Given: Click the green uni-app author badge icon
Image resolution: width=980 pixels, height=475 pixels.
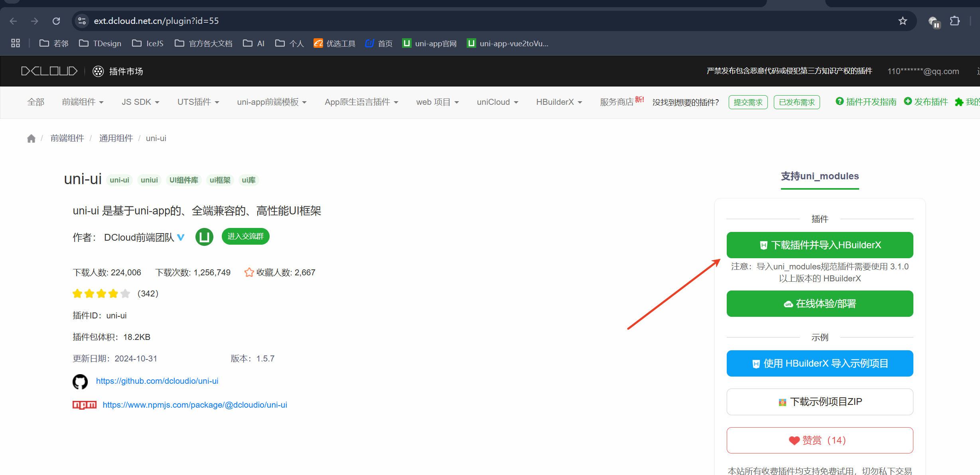Looking at the screenshot, I should [204, 237].
